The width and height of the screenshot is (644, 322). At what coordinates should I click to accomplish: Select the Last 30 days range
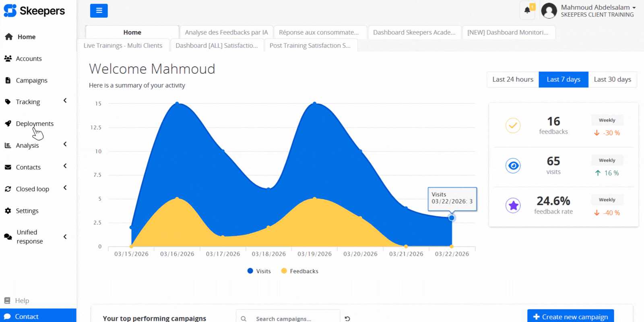click(x=612, y=80)
